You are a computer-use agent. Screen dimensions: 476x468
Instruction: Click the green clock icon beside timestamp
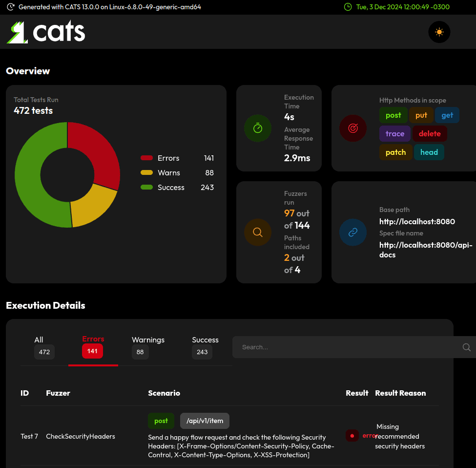pos(348,7)
